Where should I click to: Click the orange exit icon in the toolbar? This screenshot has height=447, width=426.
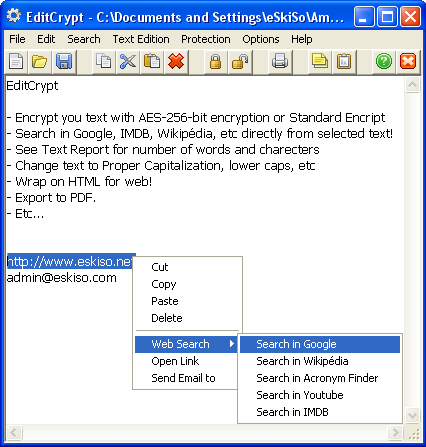(x=408, y=62)
